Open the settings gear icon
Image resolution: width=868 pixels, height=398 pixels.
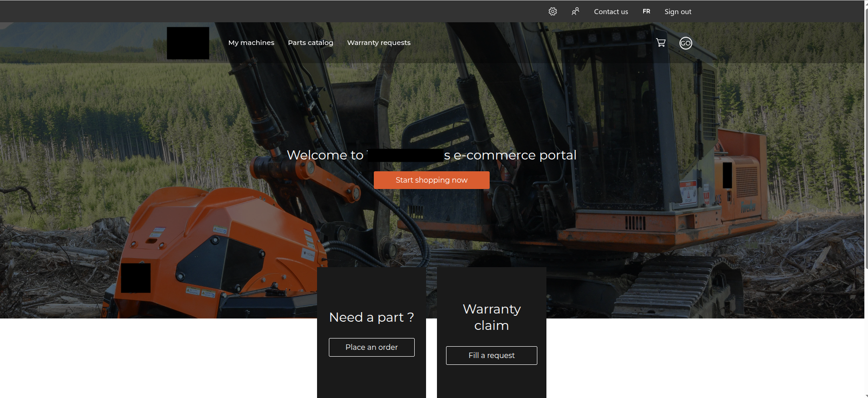point(552,11)
